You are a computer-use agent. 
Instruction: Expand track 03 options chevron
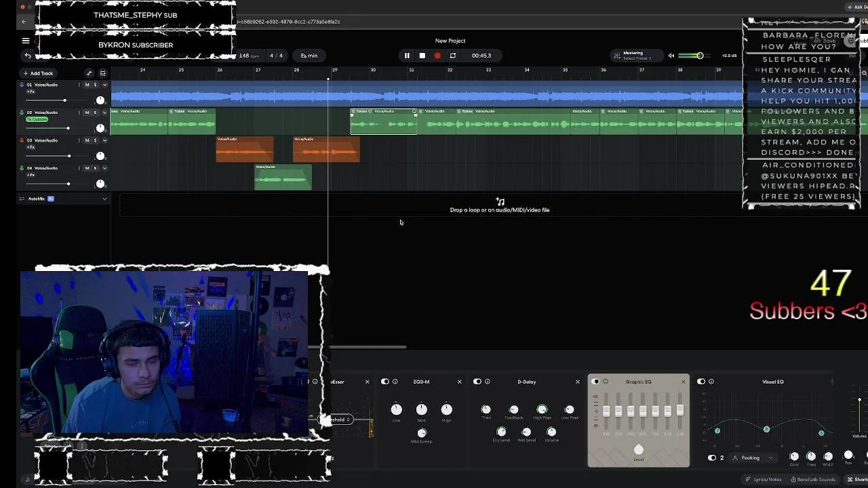click(104, 140)
